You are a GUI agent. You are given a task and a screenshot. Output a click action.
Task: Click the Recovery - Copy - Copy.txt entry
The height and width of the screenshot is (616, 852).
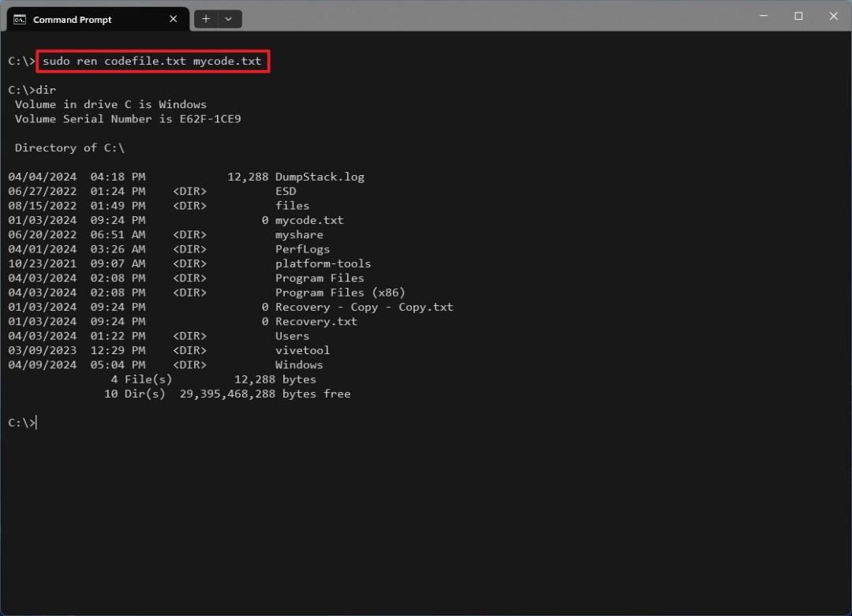click(x=364, y=307)
